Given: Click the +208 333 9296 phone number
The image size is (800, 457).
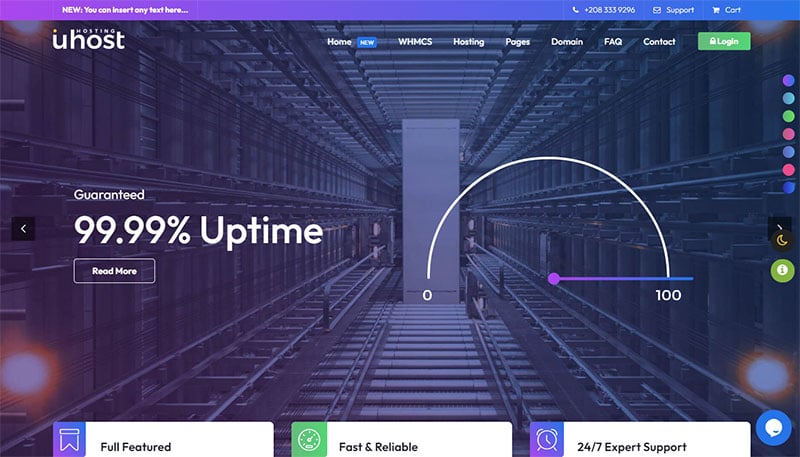Looking at the screenshot, I should pos(609,10).
